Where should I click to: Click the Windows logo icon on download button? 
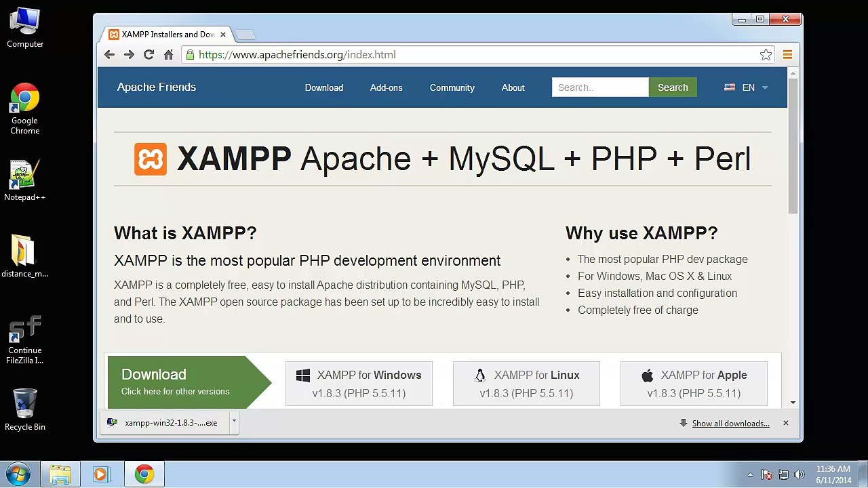click(303, 375)
